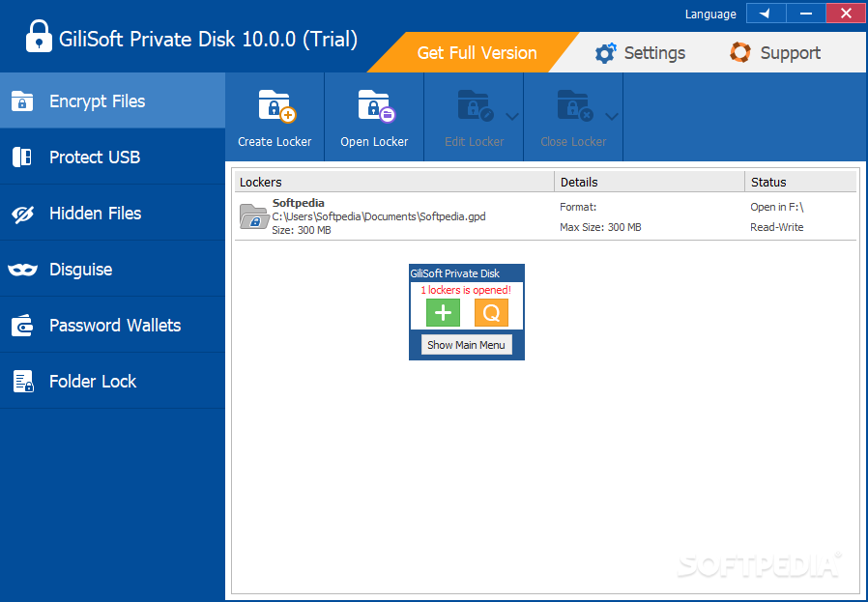This screenshot has width=868, height=602.
Task: Open the Support page
Action: coord(775,52)
